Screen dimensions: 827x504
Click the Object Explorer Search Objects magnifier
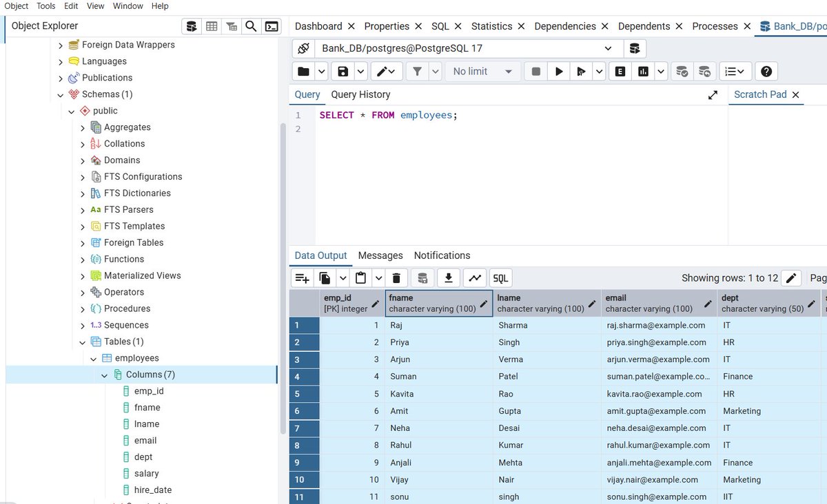[x=252, y=26]
